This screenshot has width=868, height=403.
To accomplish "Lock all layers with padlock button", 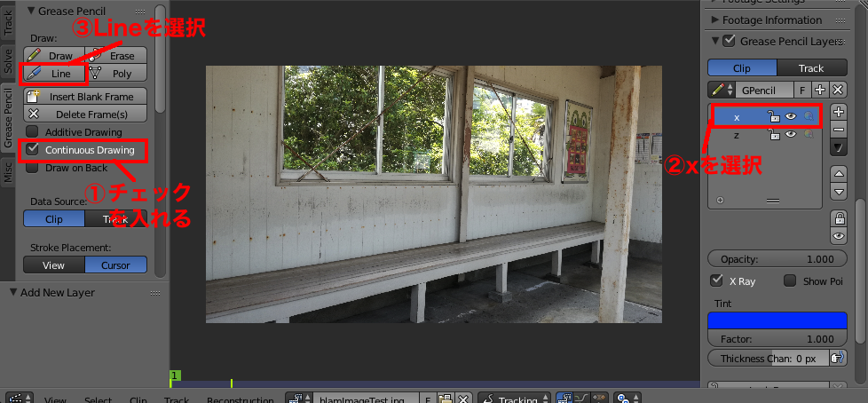I will (x=840, y=218).
